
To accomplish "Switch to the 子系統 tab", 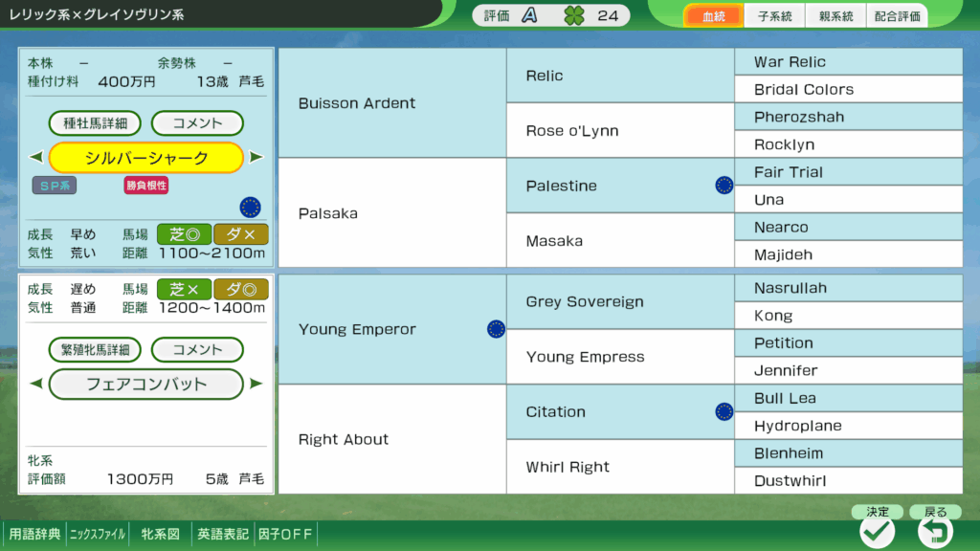I will [775, 16].
